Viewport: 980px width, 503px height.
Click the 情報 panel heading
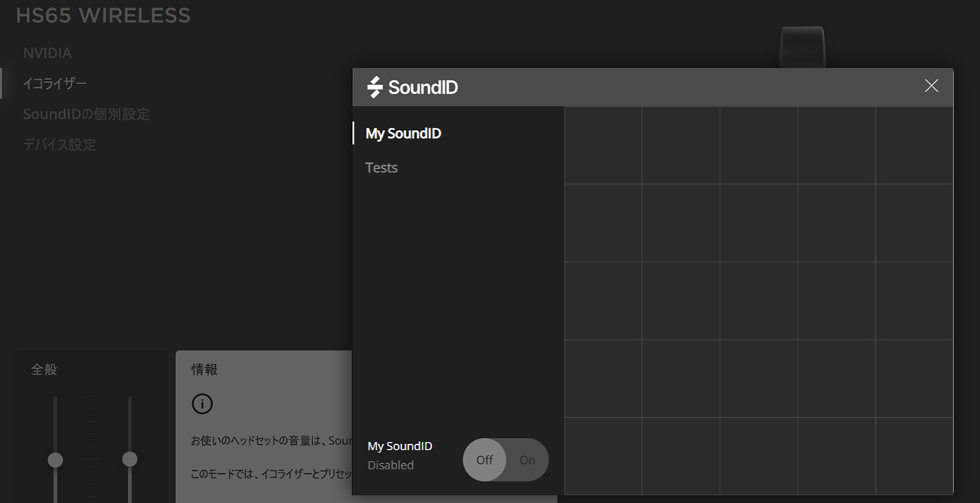click(x=204, y=370)
